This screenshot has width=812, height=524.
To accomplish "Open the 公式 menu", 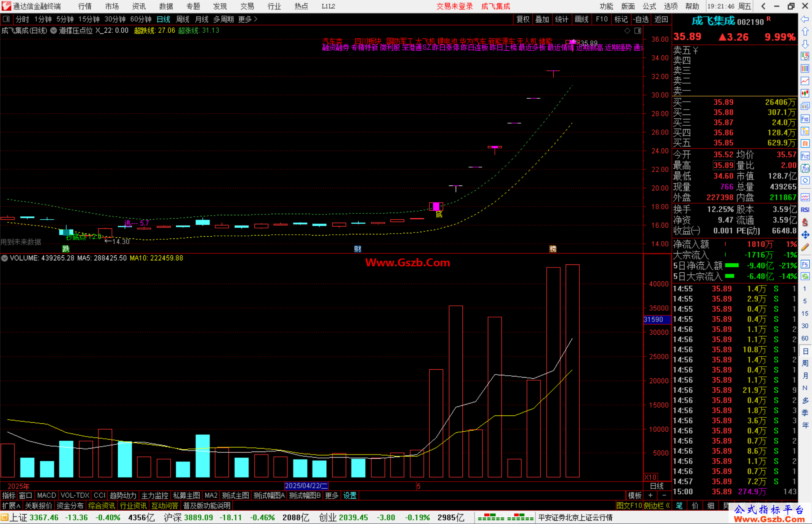I will (x=649, y=6).
